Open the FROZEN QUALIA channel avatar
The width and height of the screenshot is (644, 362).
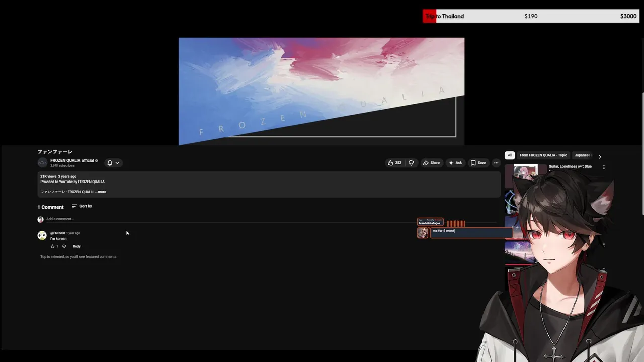click(42, 163)
